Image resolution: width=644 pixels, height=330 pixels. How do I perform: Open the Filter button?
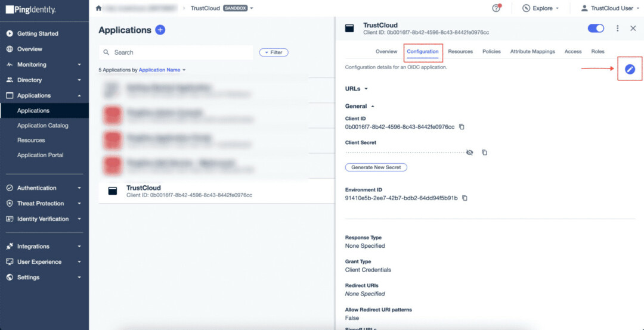(274, 52)
